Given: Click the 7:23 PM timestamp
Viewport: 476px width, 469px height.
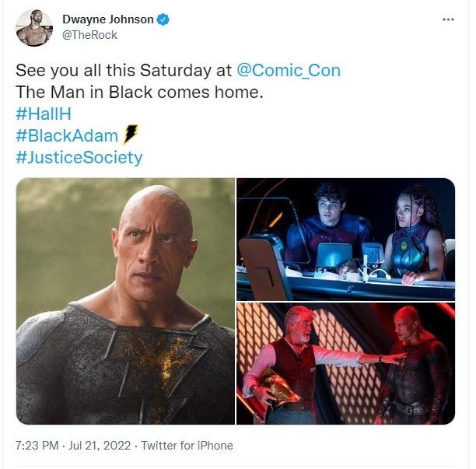Looking at the screenshot, I should 37,446.
